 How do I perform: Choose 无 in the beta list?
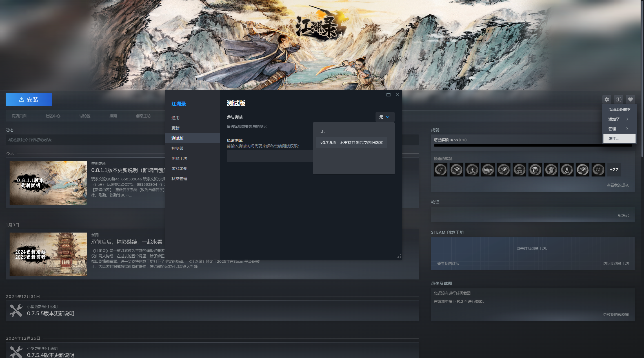[323, 131]
